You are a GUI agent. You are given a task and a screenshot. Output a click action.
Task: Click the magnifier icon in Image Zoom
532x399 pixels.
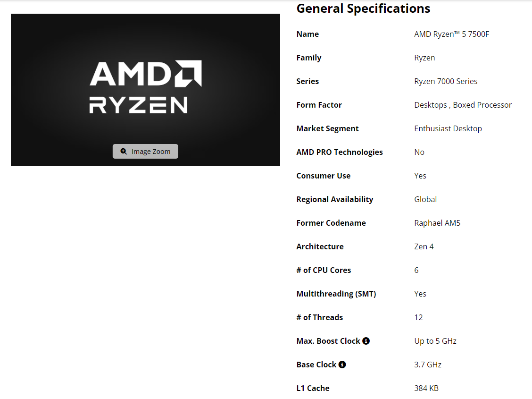tap(124, 152)
